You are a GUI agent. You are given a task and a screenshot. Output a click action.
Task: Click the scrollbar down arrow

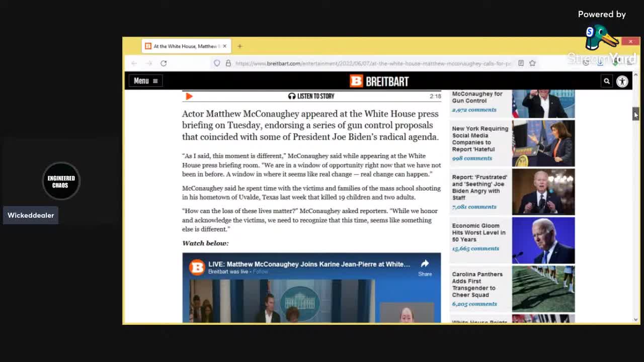pos(635,319)
